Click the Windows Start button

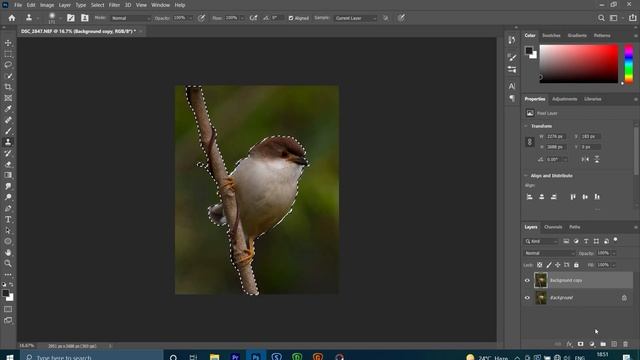(9, 357)
